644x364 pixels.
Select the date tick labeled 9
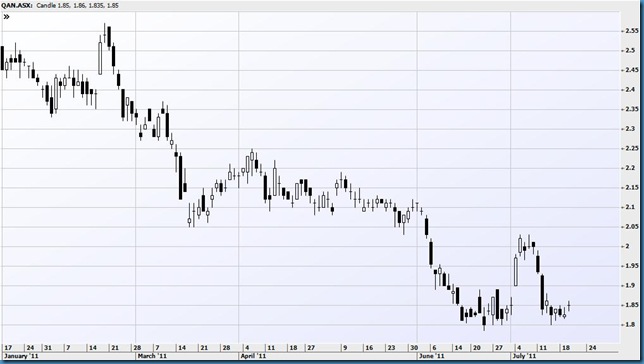[x=345, y=348]
